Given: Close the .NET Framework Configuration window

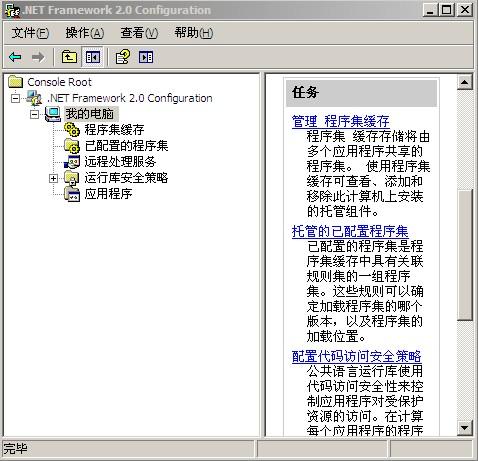Looking at the screenshot, I should tap(465, 10).
